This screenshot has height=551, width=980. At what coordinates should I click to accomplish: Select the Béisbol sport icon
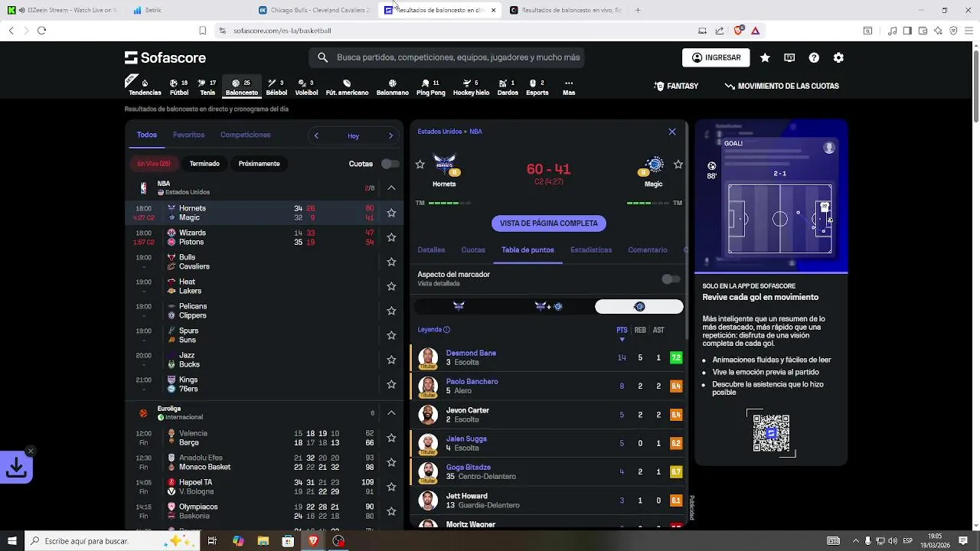[276, 87]
